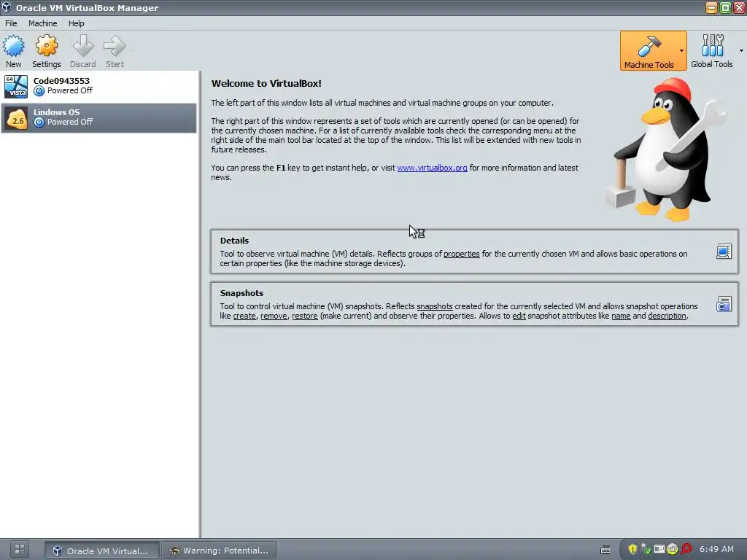The height and width of the screenshot is (560, 747).
Task: Click the 'description' link in Snapshots text
Action: [x=667, y=316]
